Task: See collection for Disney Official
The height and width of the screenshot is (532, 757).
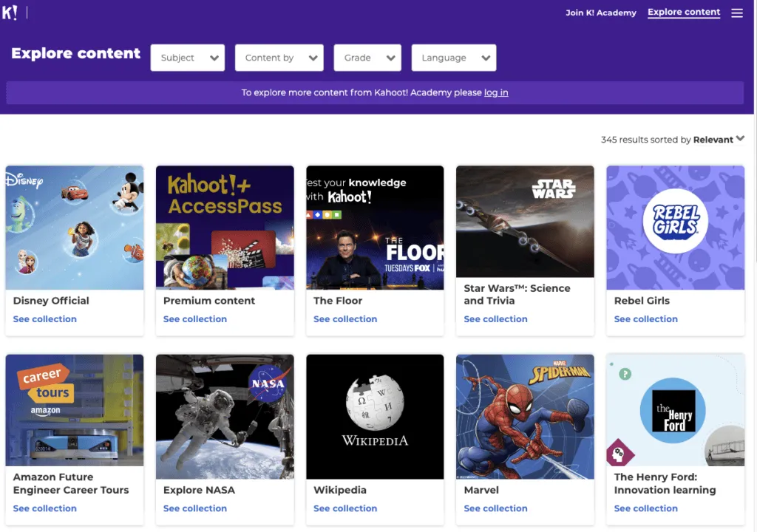Action: [x=44, y=319]
